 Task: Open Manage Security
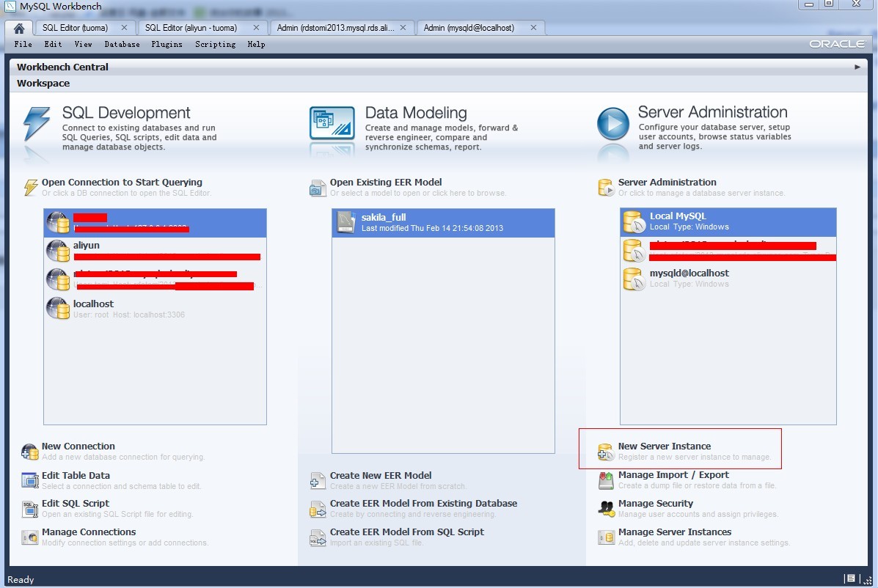pos(656,504)
